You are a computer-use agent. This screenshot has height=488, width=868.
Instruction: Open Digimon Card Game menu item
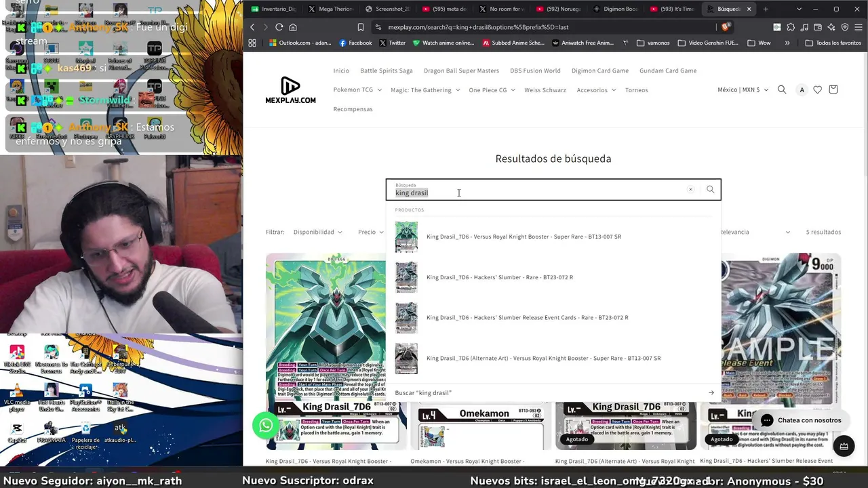click(x=600, y=70)
